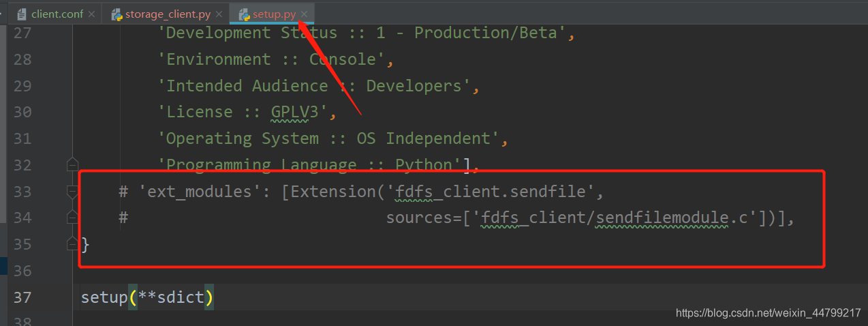Image resolution: width=868 pixels, height=326 pixels.
Task: Click the setup(**sdict) call on line 37
Action: (x=147, y=297)
